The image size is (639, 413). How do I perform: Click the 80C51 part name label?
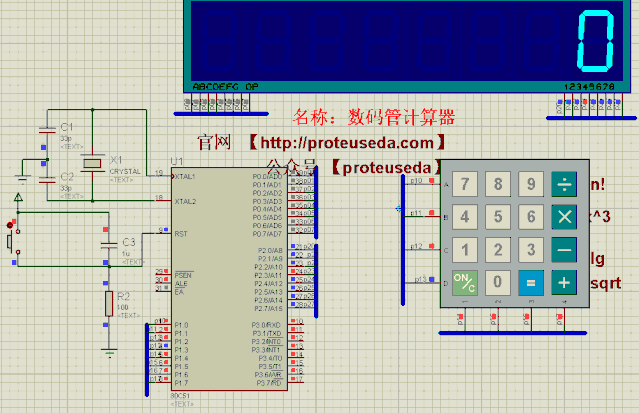point(180,396)
